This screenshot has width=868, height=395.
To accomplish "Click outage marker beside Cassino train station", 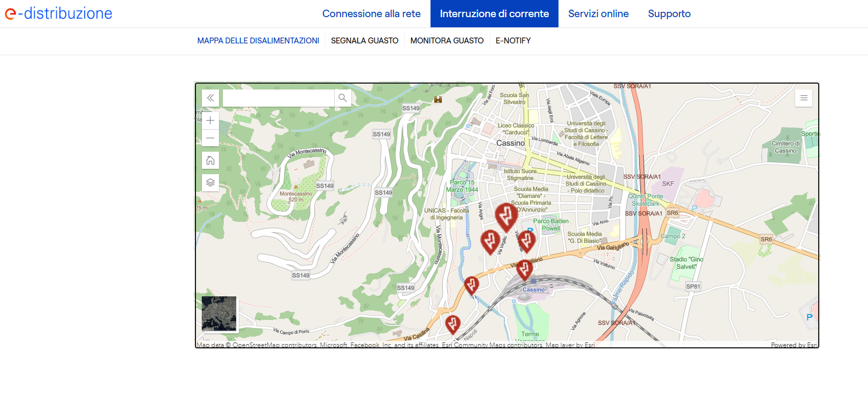I will [x=524, y=269].
